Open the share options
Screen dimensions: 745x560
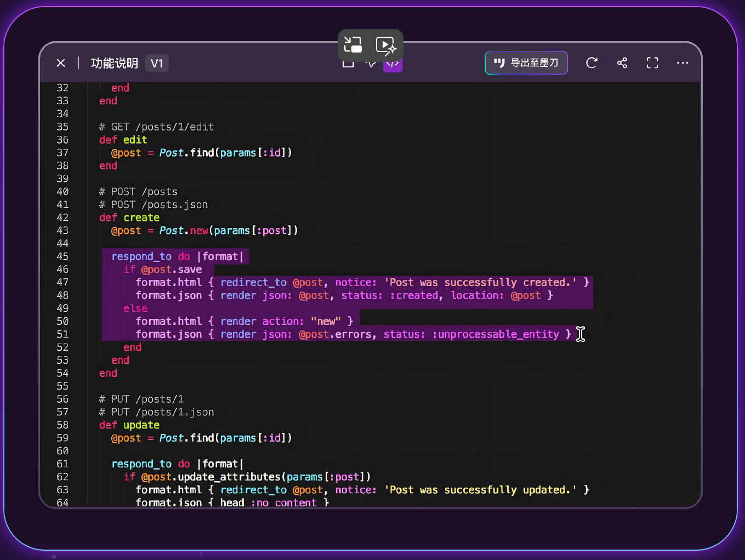622,63
